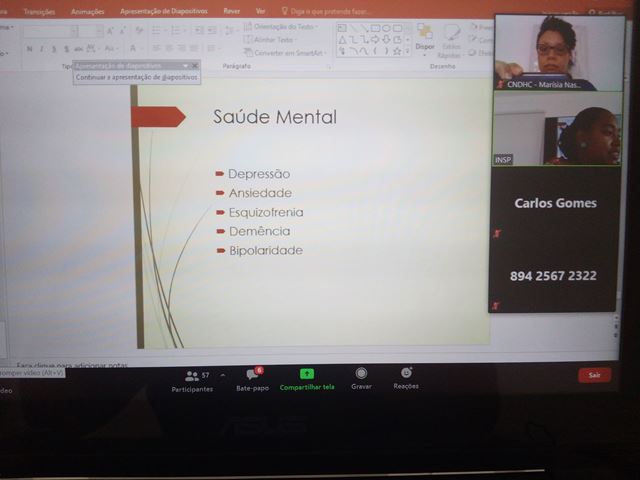Click the Dispor arrange icon
The width and height of the screenshot is (640, 480).
pos(424,39)
